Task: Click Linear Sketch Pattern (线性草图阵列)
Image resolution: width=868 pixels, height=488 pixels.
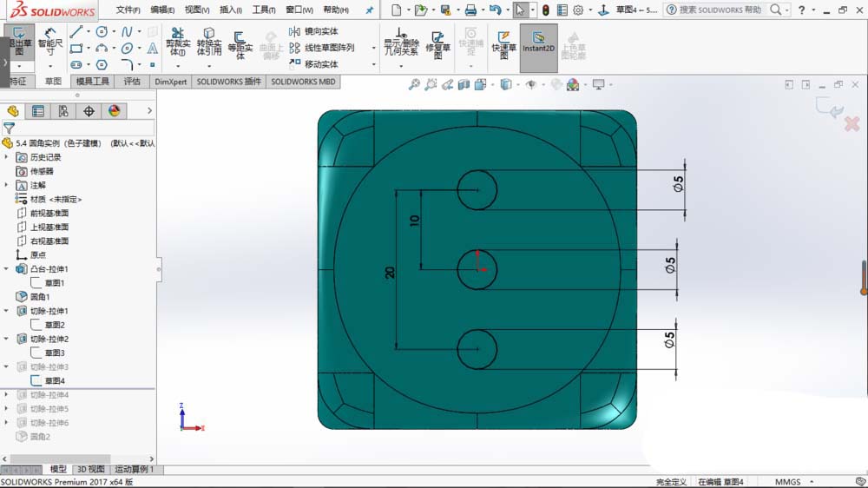Action: [x=322, y=48]
